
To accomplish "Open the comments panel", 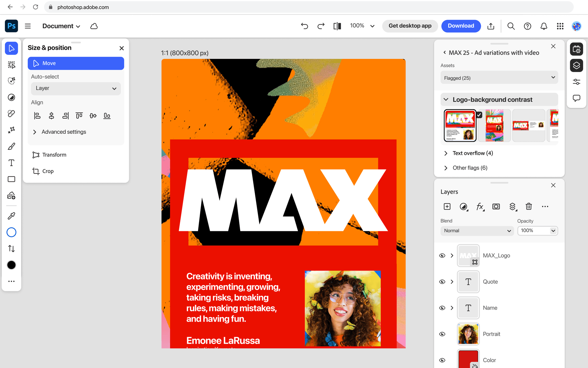I will click(576, 98).
